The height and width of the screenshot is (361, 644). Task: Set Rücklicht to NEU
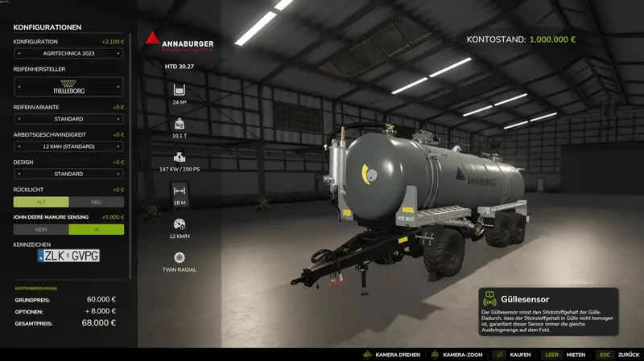(x=97, y=202)
